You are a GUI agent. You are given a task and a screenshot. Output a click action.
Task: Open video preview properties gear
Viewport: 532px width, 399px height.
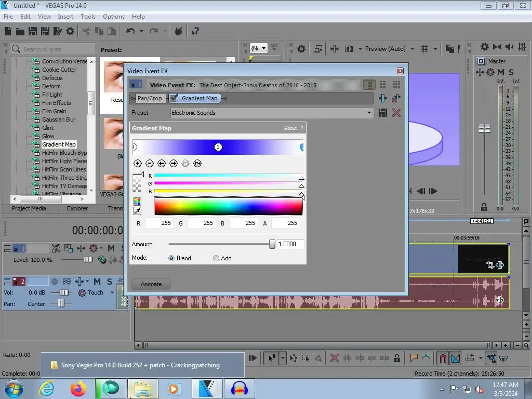[x=301, y=49]
